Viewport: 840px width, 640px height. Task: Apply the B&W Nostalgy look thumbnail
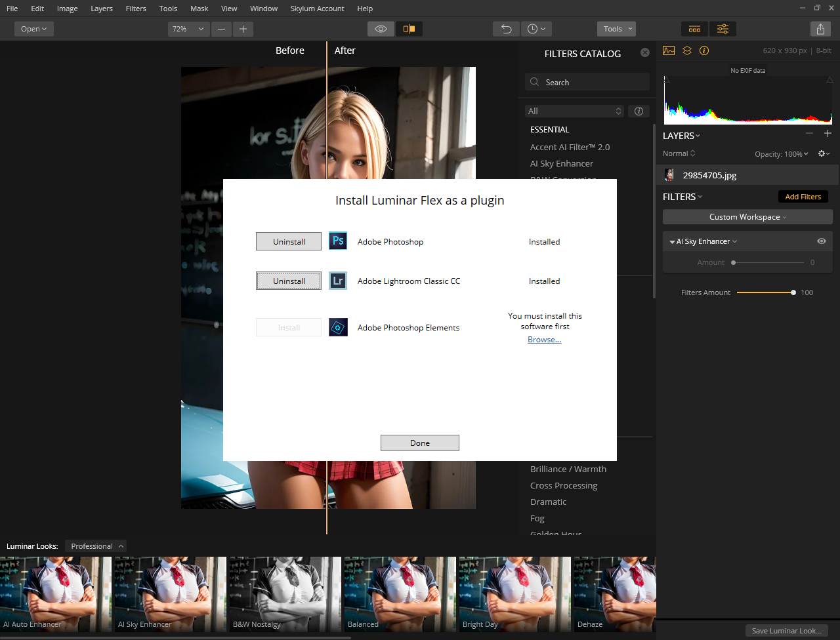(285, 594)
